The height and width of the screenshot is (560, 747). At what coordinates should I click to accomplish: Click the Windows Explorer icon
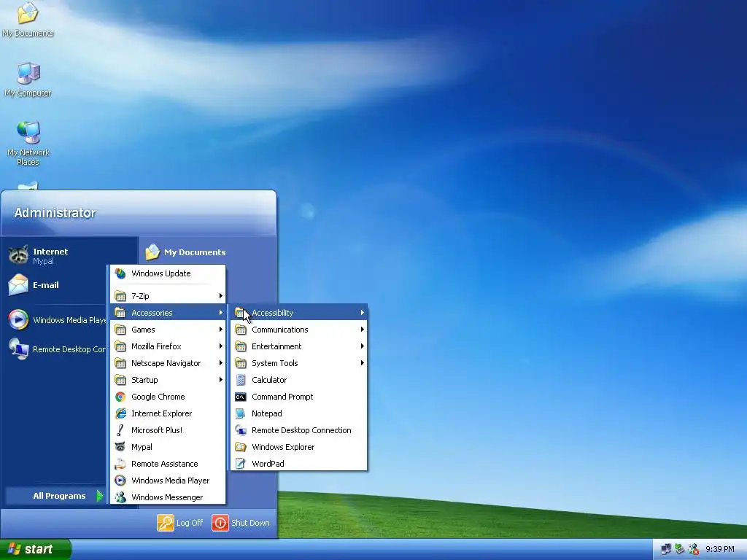click(x=241, y=447)
